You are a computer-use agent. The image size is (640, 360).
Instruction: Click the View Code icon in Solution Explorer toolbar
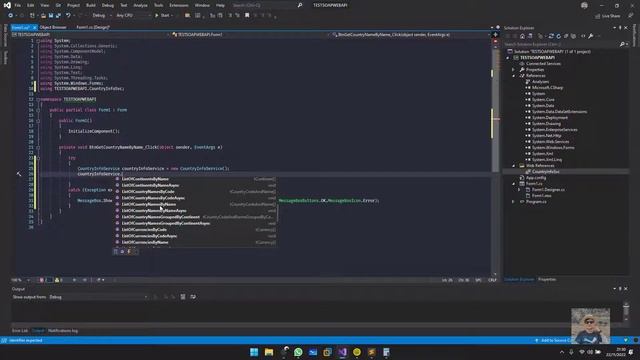pyautogui.click(x=583, y=36)
